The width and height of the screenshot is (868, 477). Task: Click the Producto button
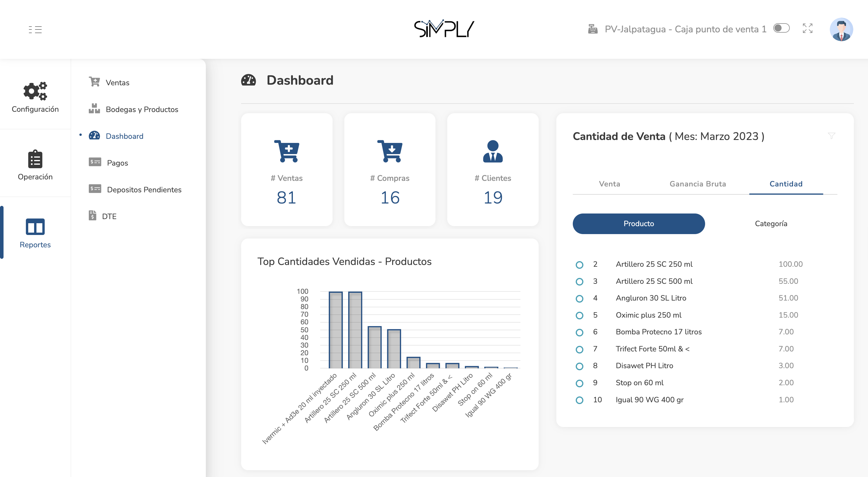pyautogui.click(x=639, y=224)
